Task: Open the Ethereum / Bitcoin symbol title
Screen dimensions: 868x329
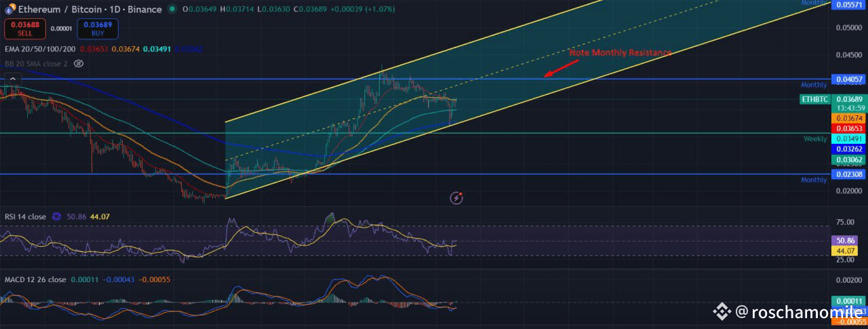Action: [x=90, y=9]
